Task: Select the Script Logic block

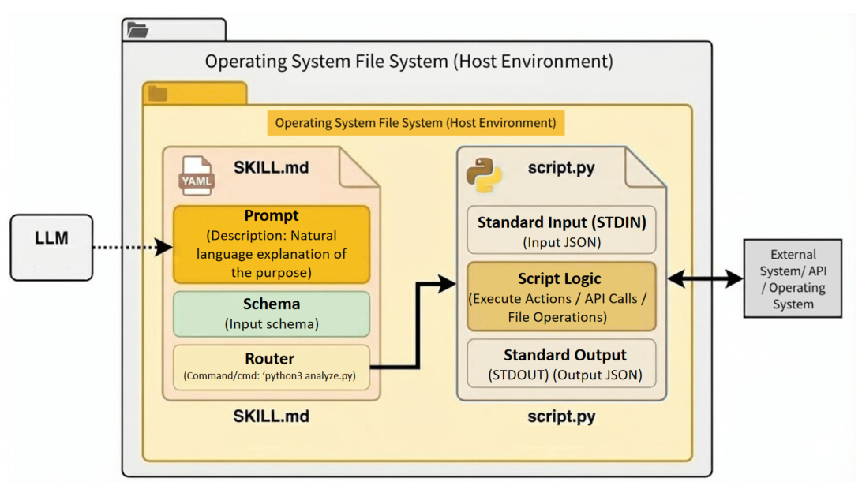Action: pyautogui.click(x=561, y=296)
